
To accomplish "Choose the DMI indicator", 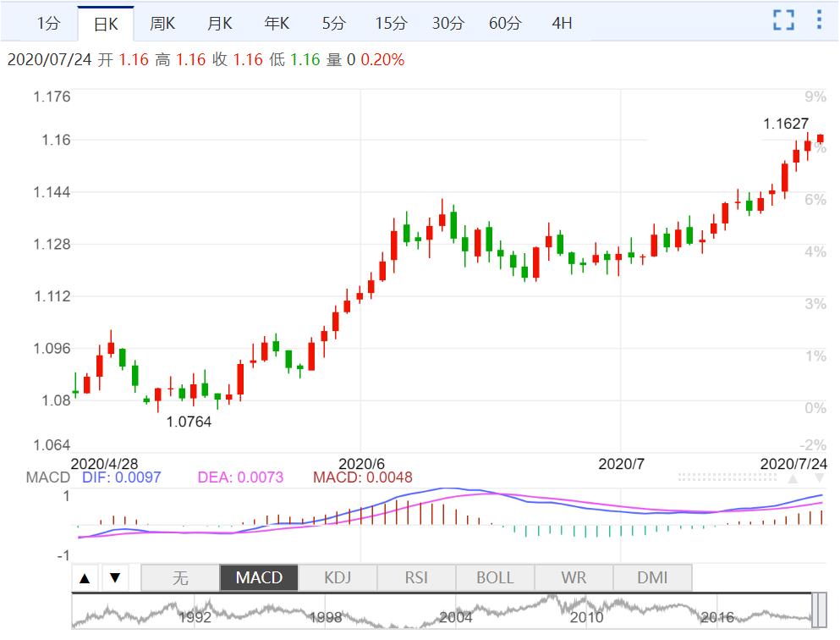I will pyautogui.click(x=652, y=578).
